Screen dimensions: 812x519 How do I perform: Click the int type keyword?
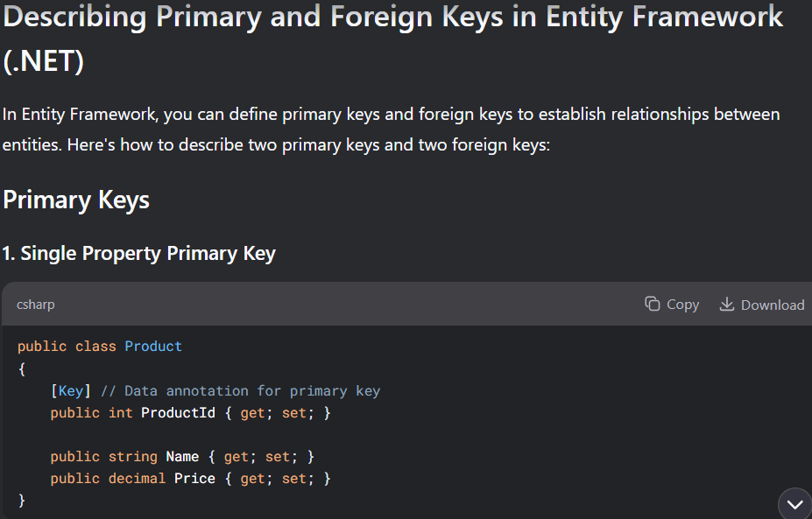pyautogui.click(x=120, y=413)
